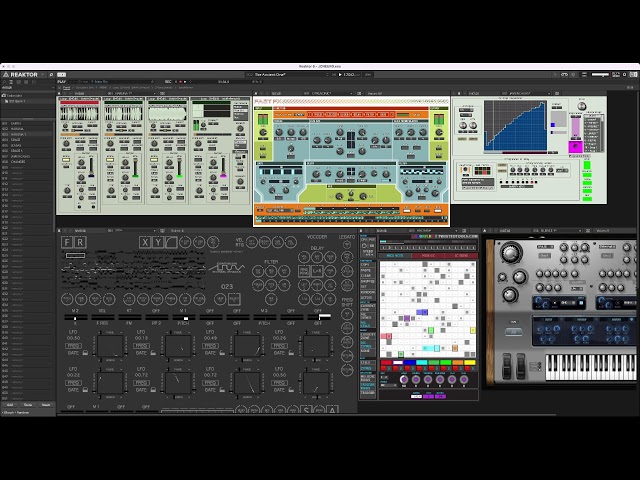Image resolution: width=640 pixels, height=480 pixels.
Task: Click the RING MOD button in delay section
Action: (304, 271)
